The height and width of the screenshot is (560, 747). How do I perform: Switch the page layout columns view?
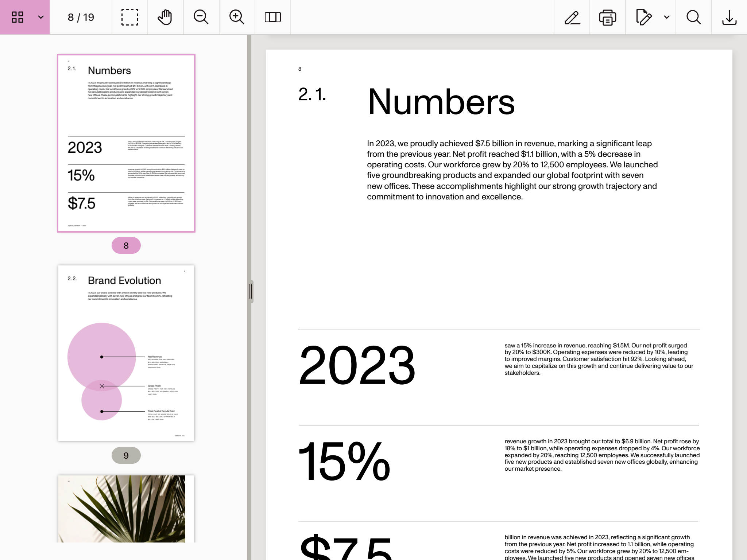pos(272,17)
